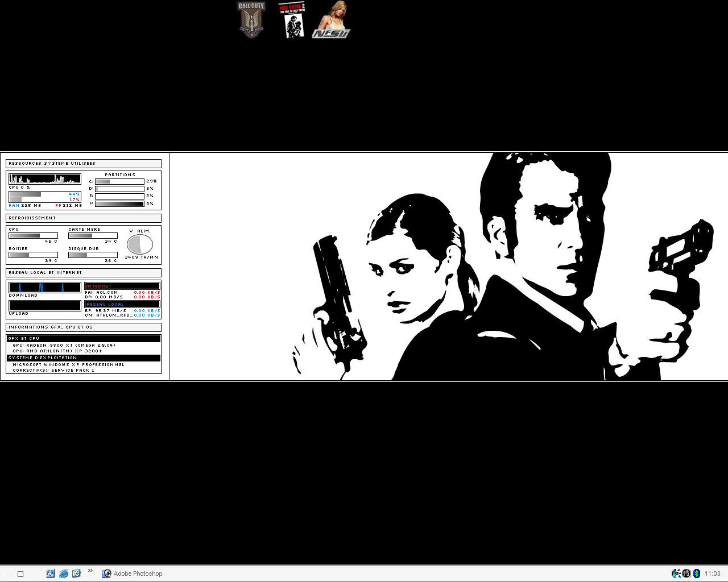Click the Refroidissement section header
Screen dimensions: 728x582
84,218
